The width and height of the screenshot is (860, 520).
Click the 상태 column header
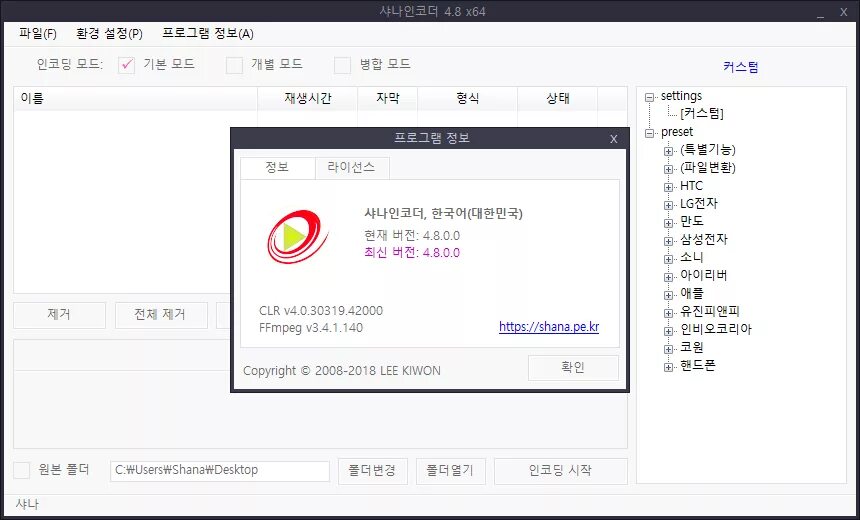558,99
